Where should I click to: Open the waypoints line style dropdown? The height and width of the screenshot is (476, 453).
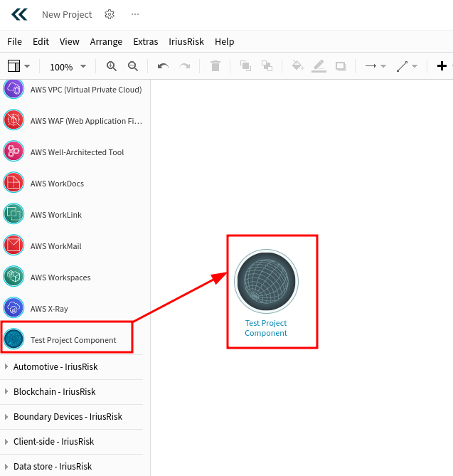point(407,66)
